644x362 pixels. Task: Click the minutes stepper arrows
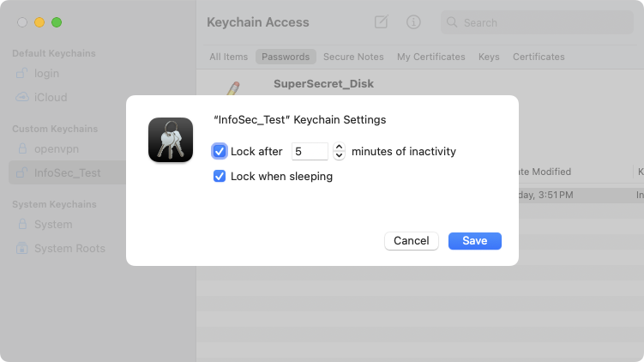click(x=339, y=152)
